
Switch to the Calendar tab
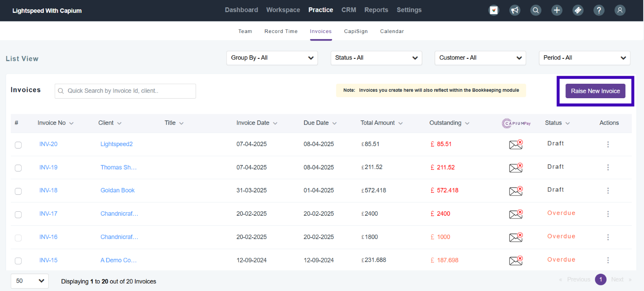pos(392,31)
